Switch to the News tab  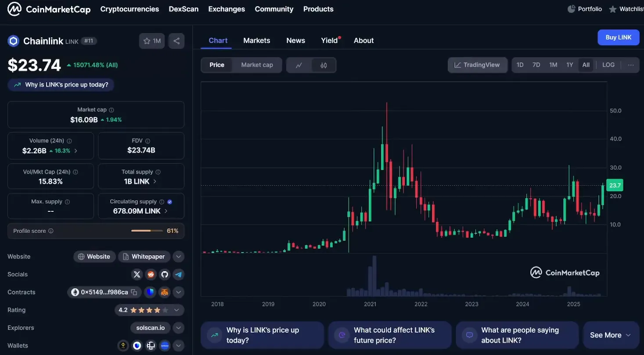click(296, 40)
